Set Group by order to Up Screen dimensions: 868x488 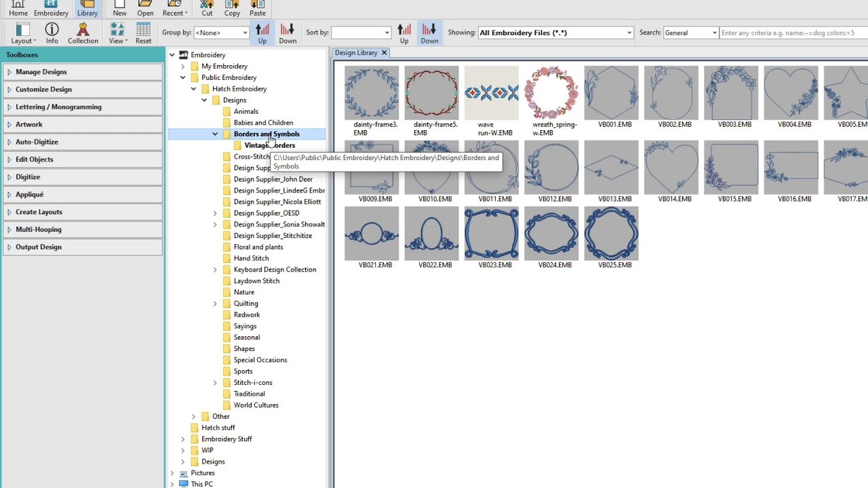(262, 33)
